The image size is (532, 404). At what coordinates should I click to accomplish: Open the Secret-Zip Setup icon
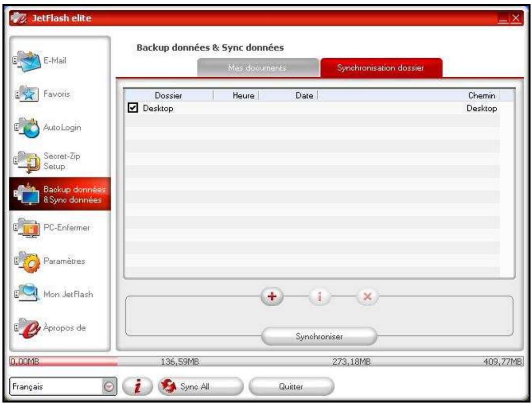27,161
